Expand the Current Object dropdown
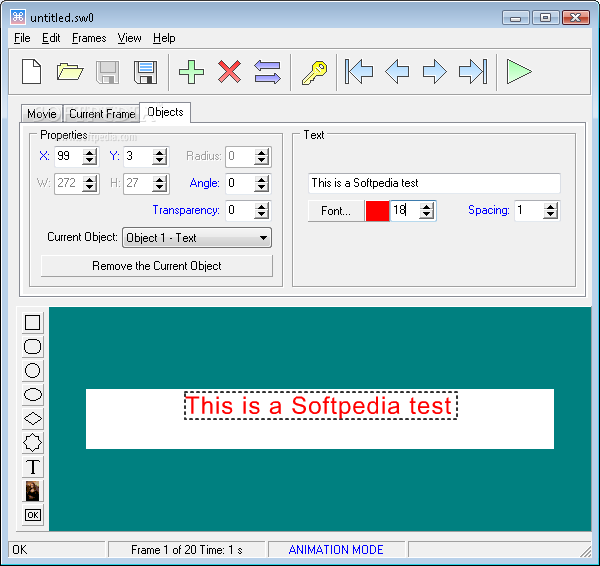 [x=197, y=238]
